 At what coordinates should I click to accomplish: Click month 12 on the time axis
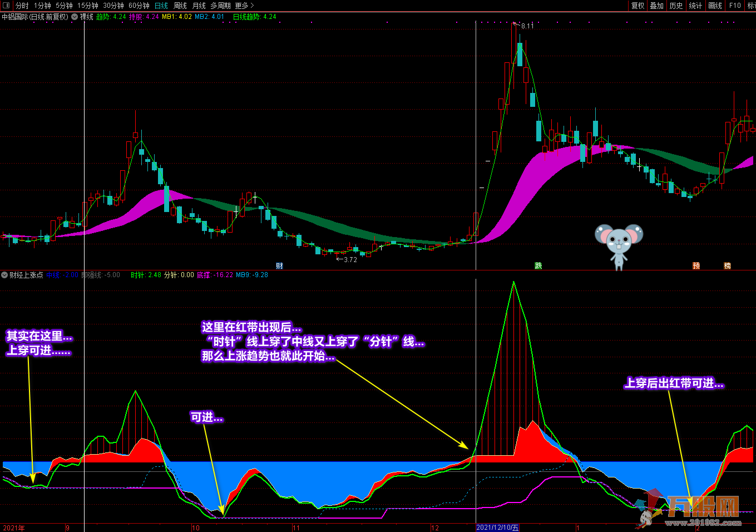point(435,528)
